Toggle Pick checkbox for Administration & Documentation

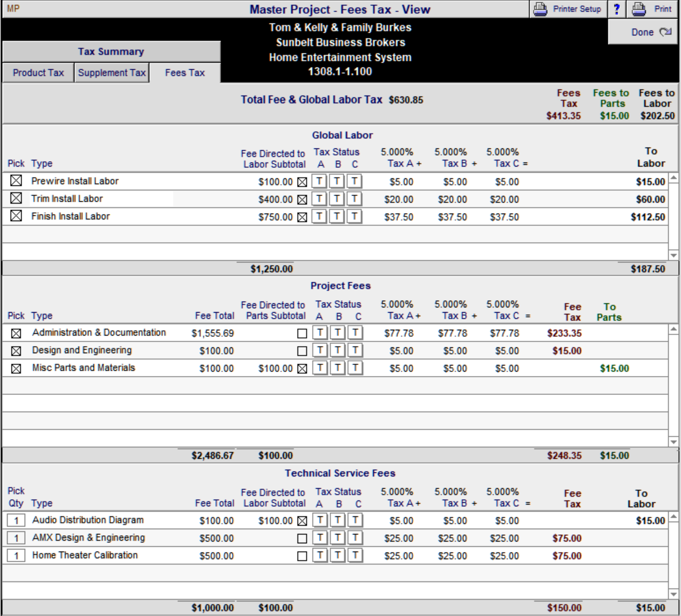tap(16, 333)
